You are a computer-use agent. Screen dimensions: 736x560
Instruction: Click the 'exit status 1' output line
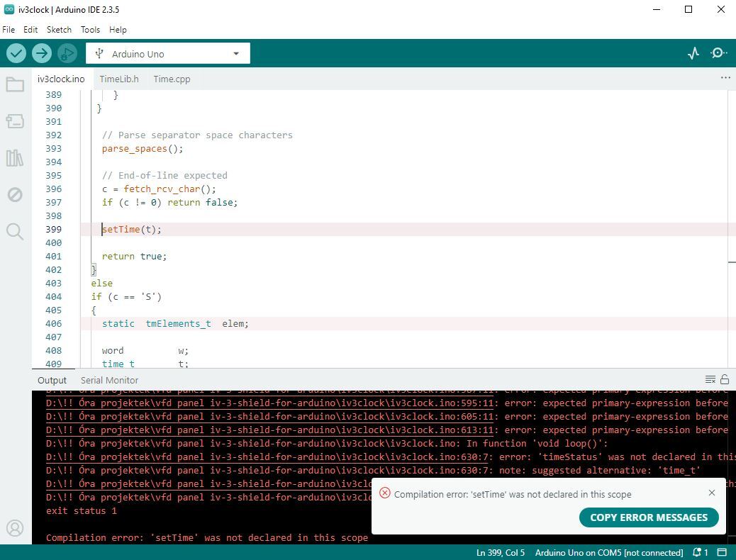point(82,511)
